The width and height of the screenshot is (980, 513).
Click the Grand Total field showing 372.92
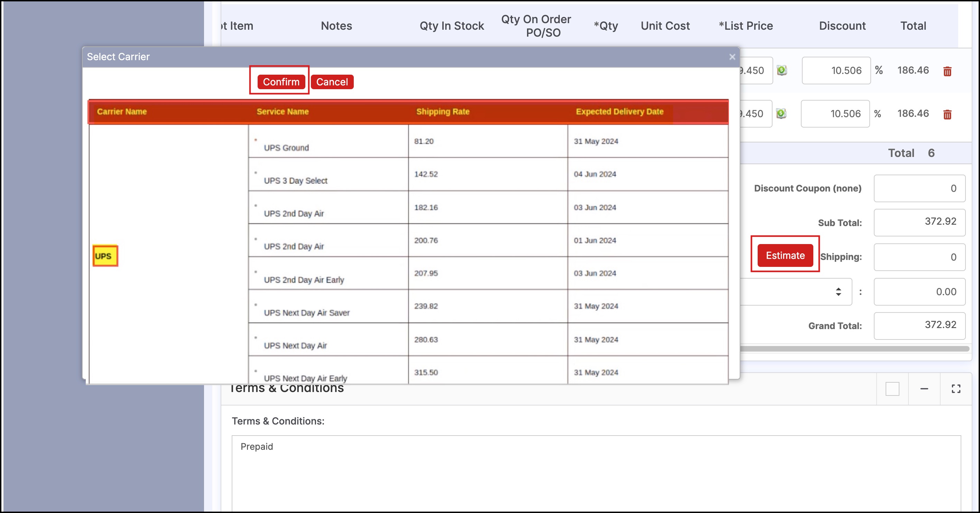[x=919, y=326]
